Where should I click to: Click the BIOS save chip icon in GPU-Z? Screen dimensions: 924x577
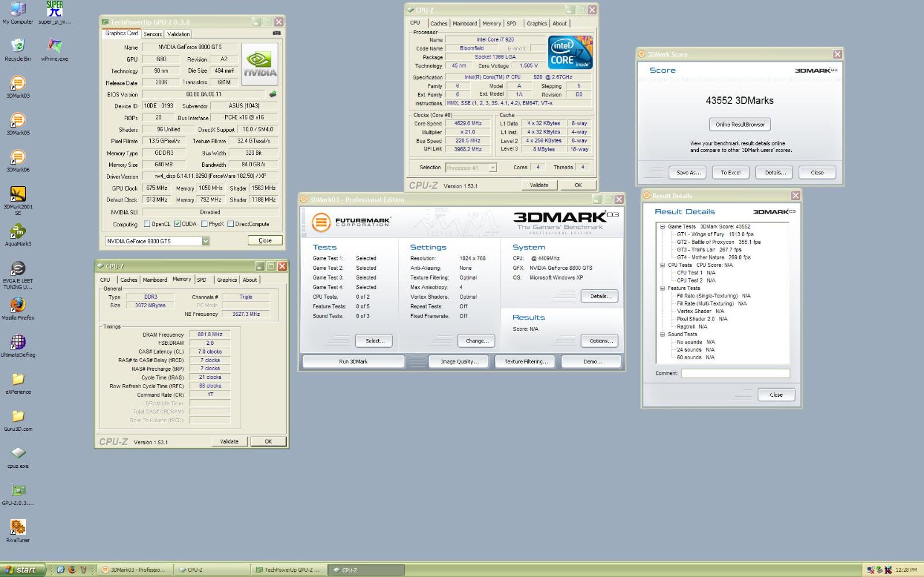click(x=273, y=94)
